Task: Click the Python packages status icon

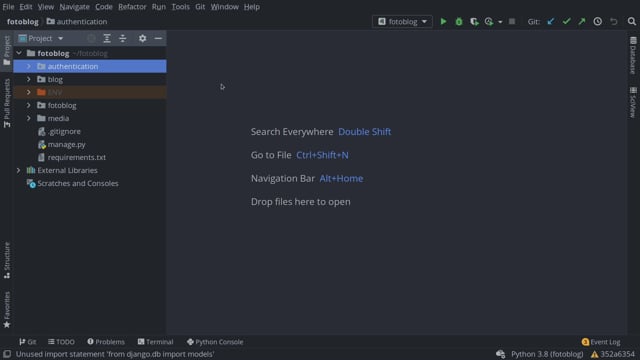Action: click(x=501, y=354)
